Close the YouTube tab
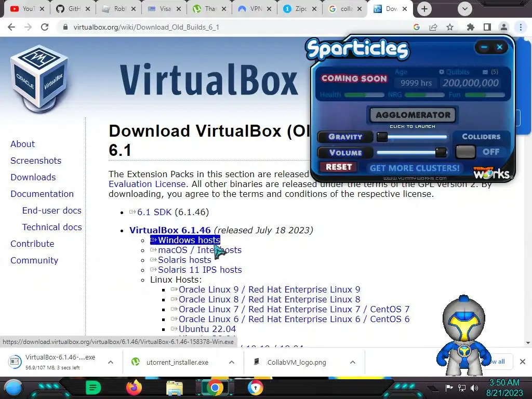This screenshot has height=399, width=532. pyautogui.click(x=42, y=9)
